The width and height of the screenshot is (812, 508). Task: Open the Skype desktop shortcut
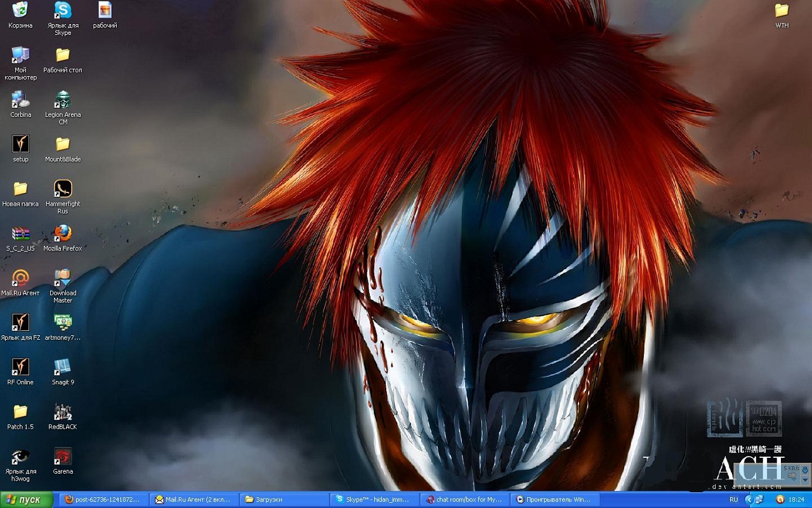[63, 11]
